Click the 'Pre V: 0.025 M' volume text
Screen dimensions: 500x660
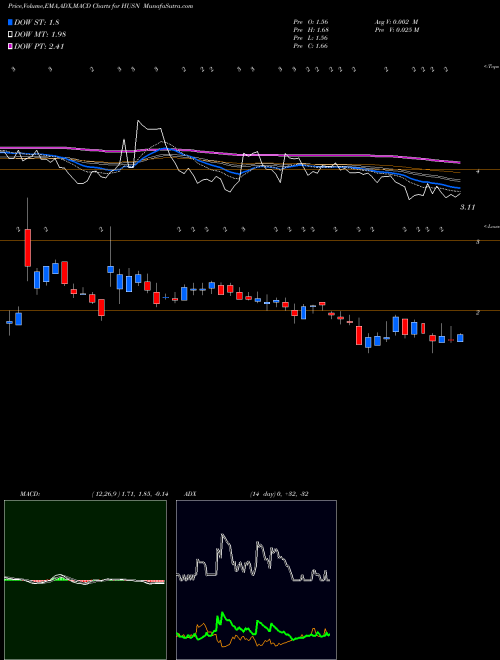coord(396,30)
